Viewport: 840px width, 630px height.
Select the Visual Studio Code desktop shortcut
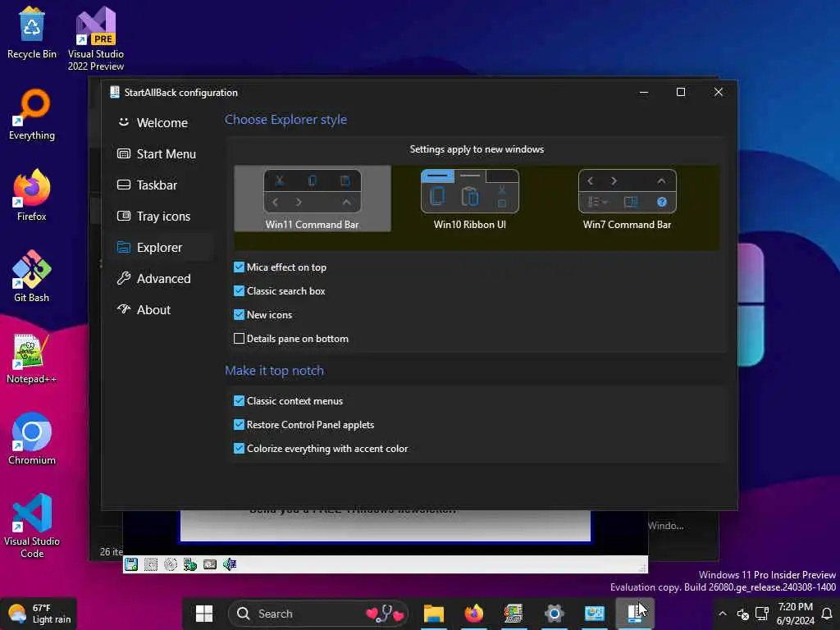pyautogui.click(x=32, y=526)
